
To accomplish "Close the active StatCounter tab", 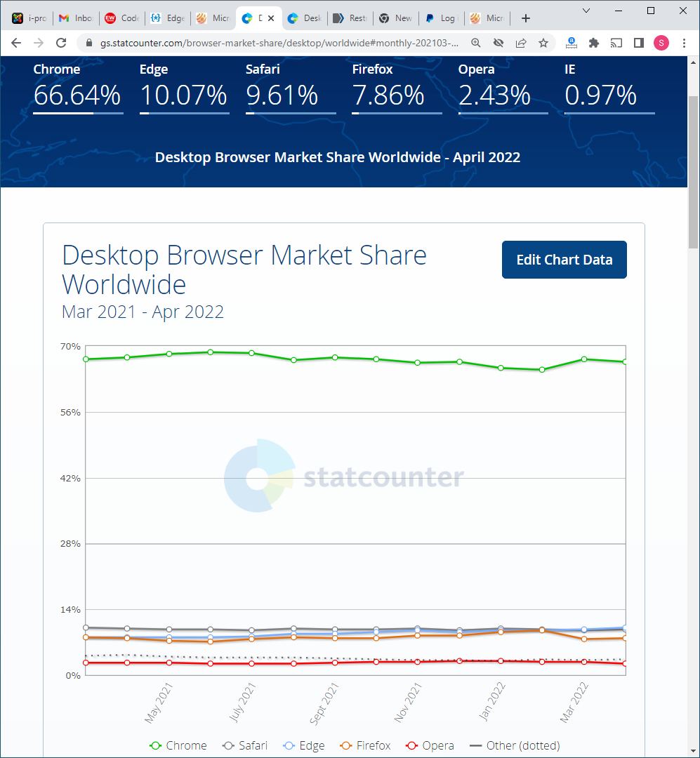I will click(x=271, y=18).
